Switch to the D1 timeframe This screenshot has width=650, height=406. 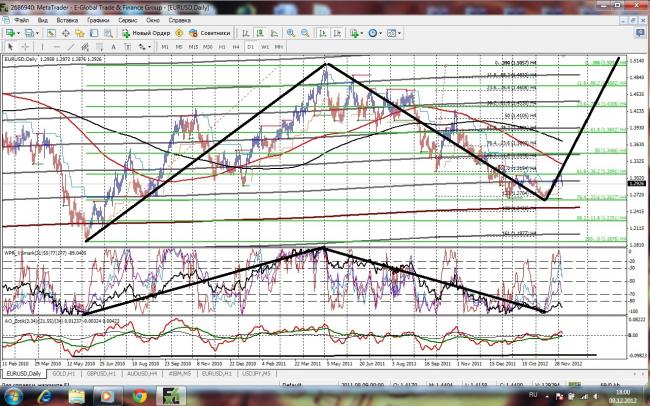(251, 46)
